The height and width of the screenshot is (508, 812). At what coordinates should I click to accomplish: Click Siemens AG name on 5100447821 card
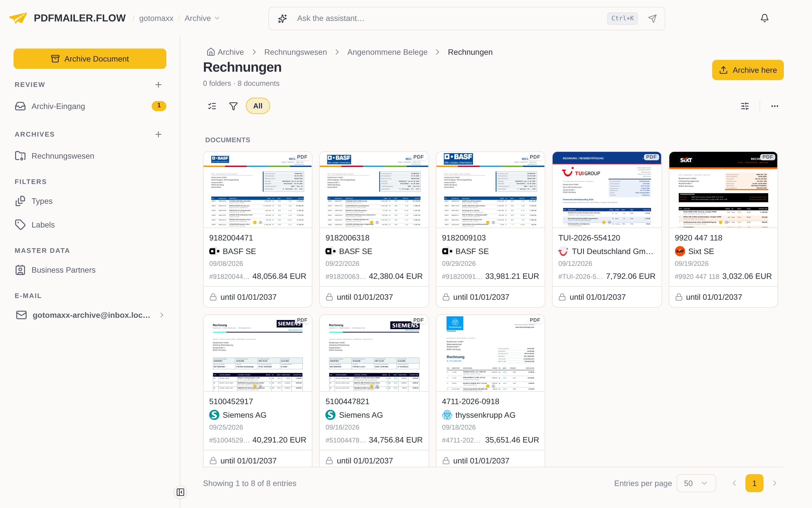tap(361, 415)
